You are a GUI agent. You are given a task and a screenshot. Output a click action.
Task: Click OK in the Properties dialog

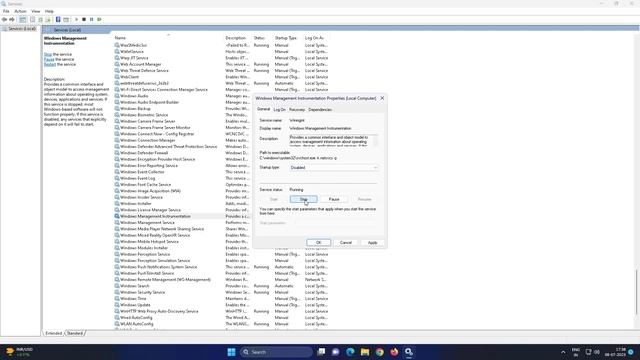click(x=318, y=242)
